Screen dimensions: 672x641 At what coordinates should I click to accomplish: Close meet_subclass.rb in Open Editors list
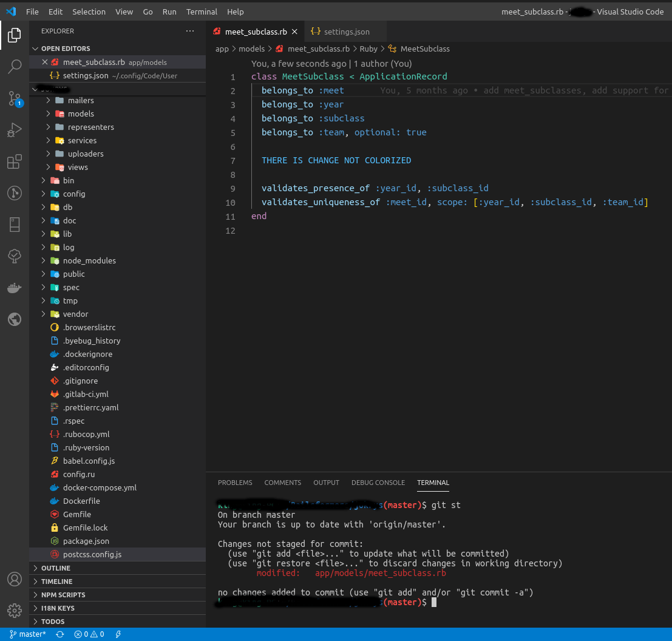pos(44,62)
